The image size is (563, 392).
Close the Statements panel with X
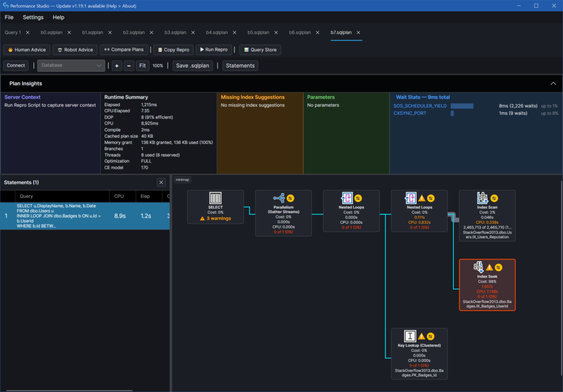161,183
